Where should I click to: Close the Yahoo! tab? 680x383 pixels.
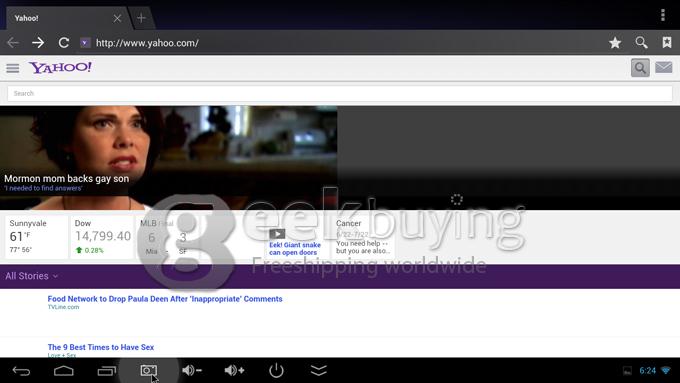pos(117,18)
